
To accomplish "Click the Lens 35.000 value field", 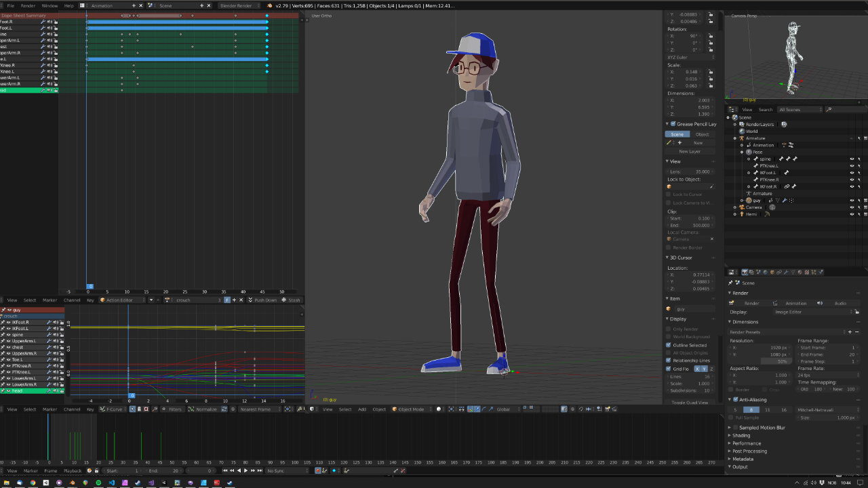I will 690,171.
